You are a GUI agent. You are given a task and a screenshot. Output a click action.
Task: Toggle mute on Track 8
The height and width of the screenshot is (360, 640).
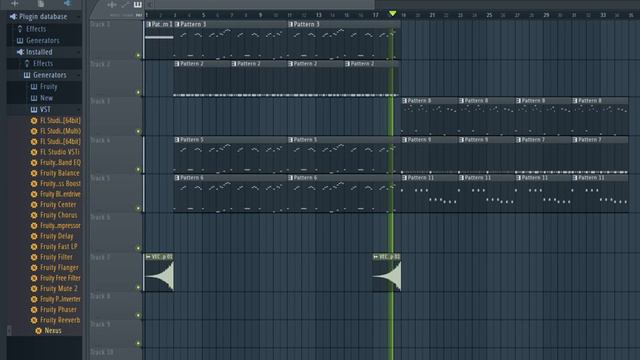[138, 315]
